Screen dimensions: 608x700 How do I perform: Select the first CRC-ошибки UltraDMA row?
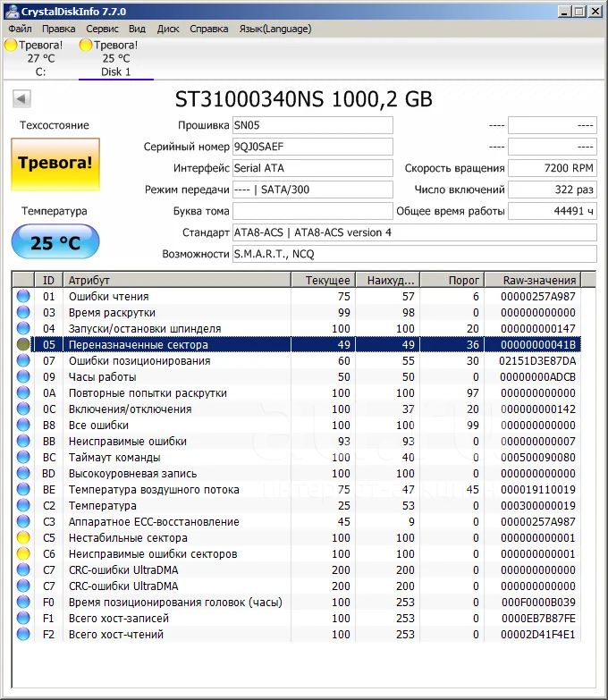297,569
